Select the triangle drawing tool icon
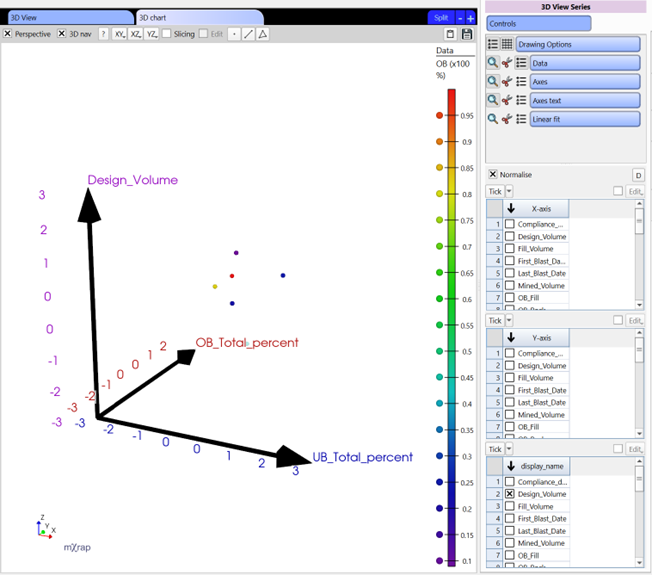 [x=263, y=34]
